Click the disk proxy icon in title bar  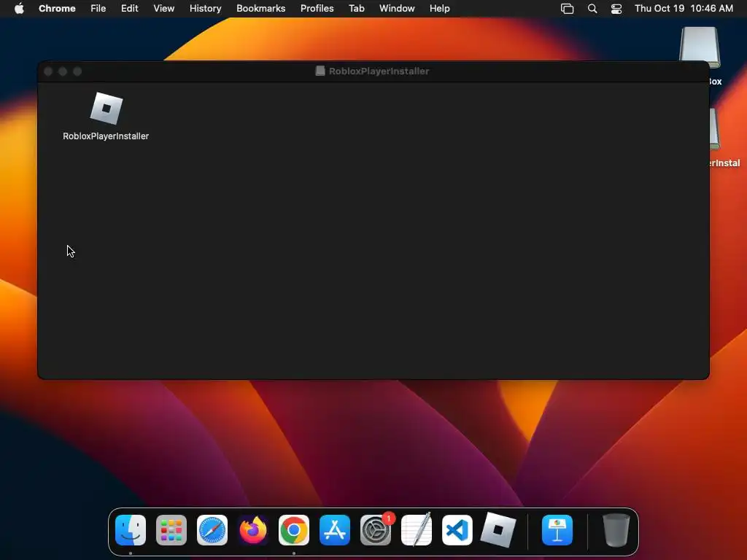(x=320, y=71)
